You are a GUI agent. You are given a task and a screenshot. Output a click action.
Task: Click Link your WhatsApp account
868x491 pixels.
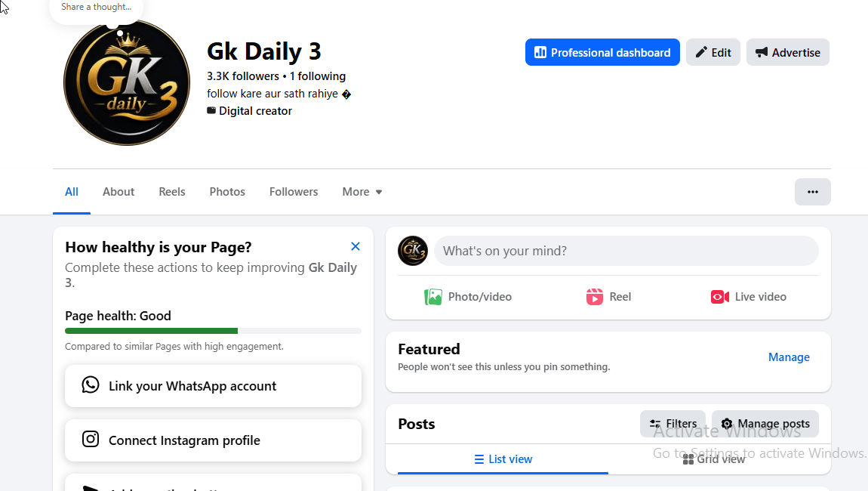click(213, 386)
